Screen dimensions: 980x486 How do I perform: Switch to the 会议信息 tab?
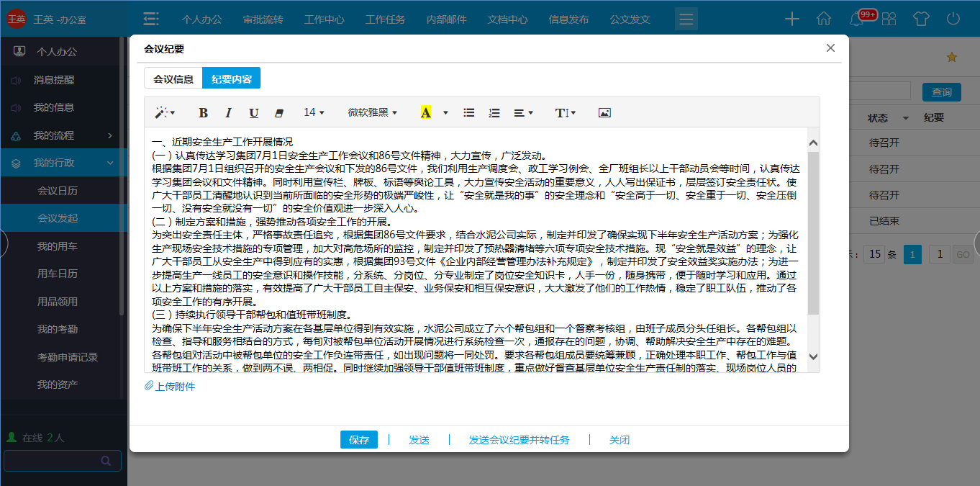(173, 78)
